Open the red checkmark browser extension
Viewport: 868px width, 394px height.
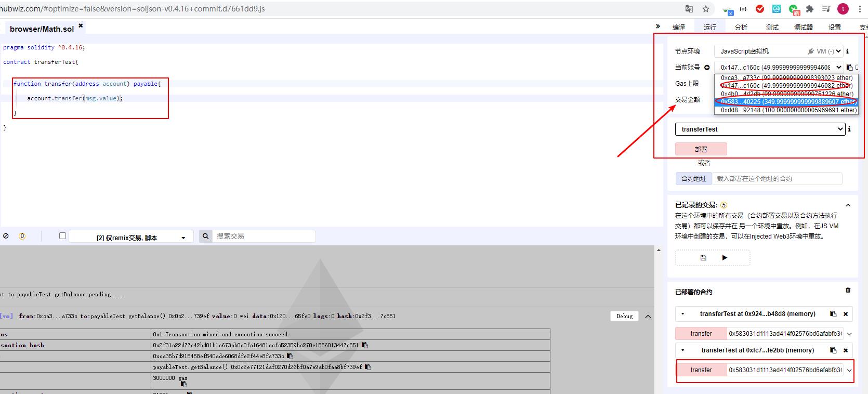[x=760, y=9]
